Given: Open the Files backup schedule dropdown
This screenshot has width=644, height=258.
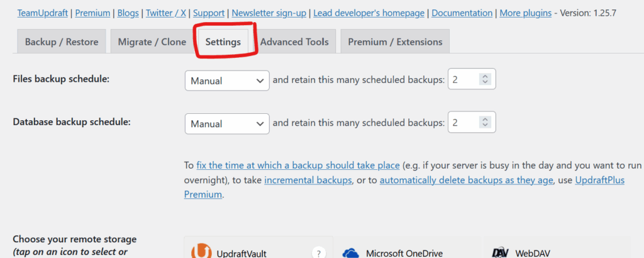Looking at the screenshot, I should [227, 81].
